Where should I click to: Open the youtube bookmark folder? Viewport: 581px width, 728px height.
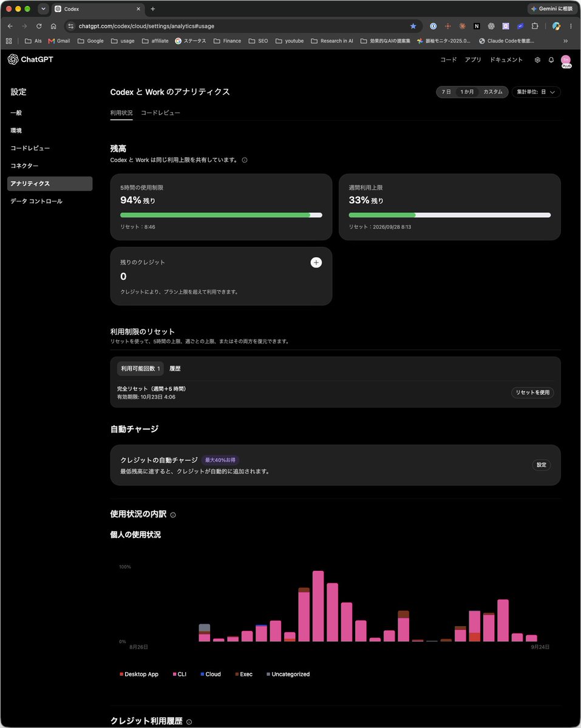(289, 41)
